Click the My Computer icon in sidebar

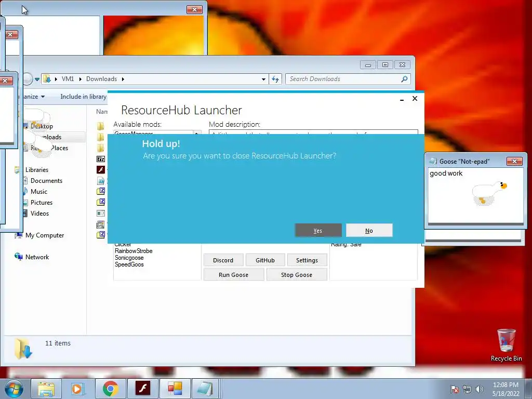click(18, 235)
